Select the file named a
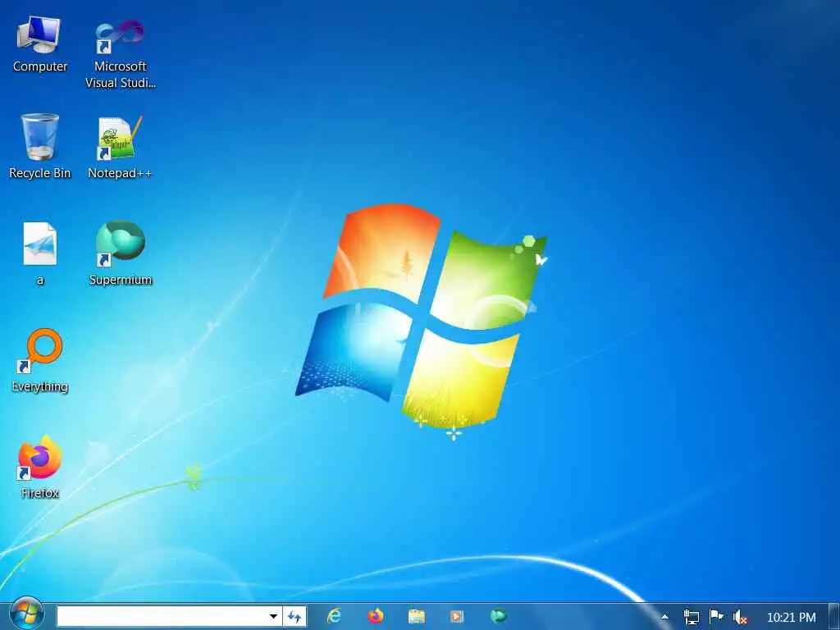Viewport: 840px width, 630px height. (39, 253)
